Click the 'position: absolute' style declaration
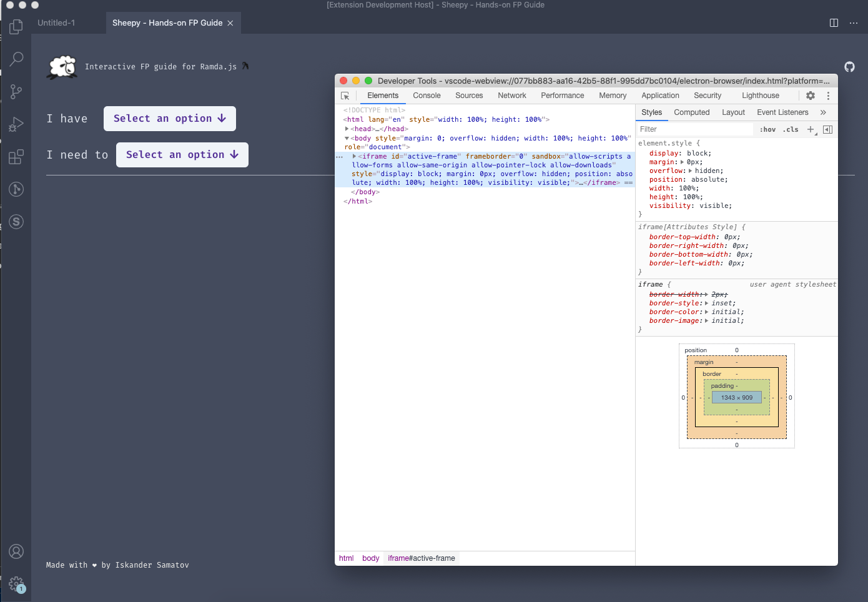Viewport: 868px width, 602px height. [x=688, y=179]
